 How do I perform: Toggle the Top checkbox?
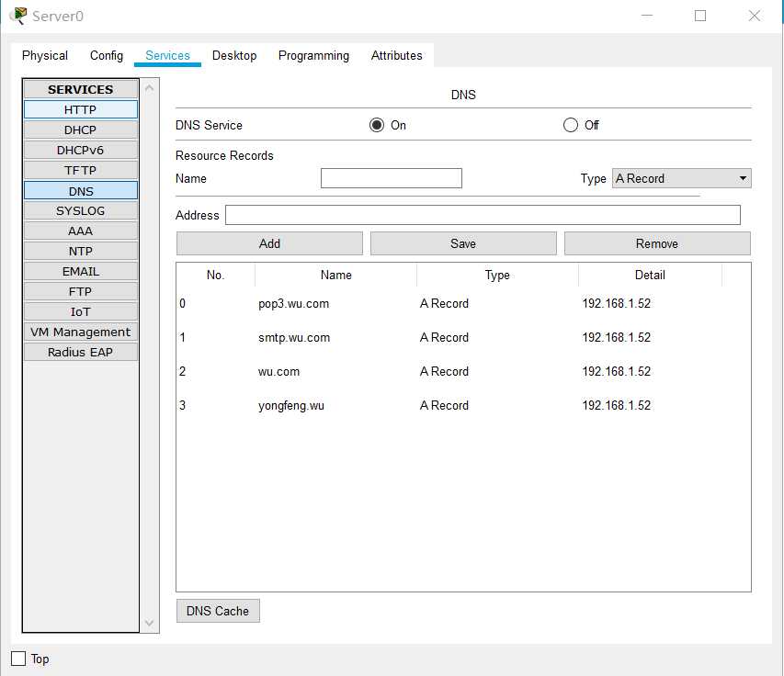tap(18, 659)
